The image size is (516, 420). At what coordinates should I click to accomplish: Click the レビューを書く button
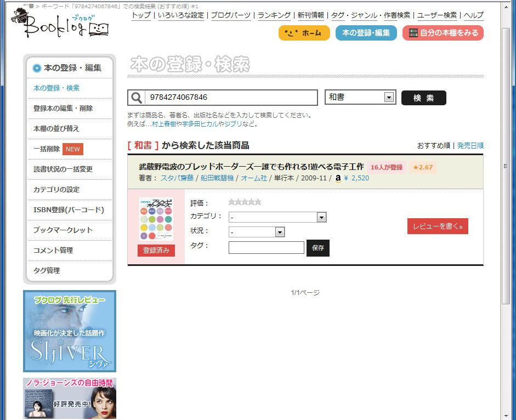click(438, 226)
